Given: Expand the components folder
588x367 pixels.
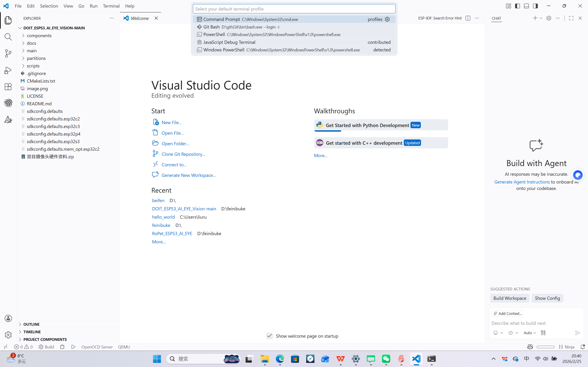Looking at the screenshot, I should tap(39, 35).
